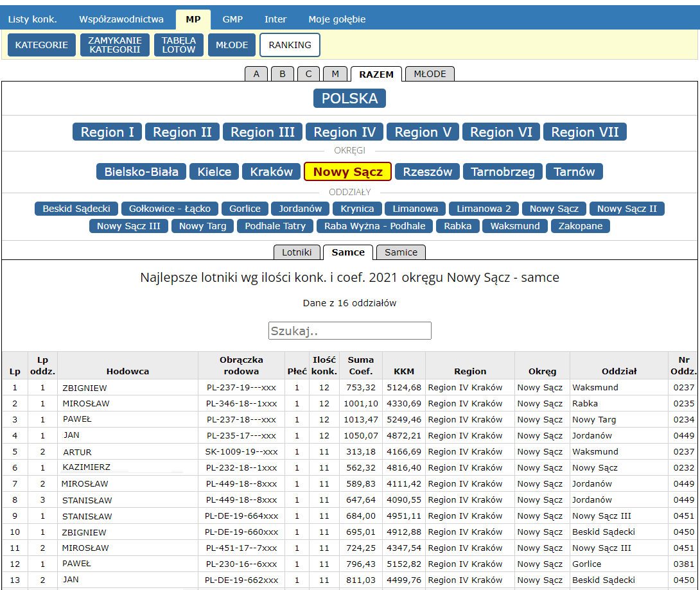This screenshot has width=700, height=590.
Task: Open the MP top navigation tab
Action: [193, 19]
